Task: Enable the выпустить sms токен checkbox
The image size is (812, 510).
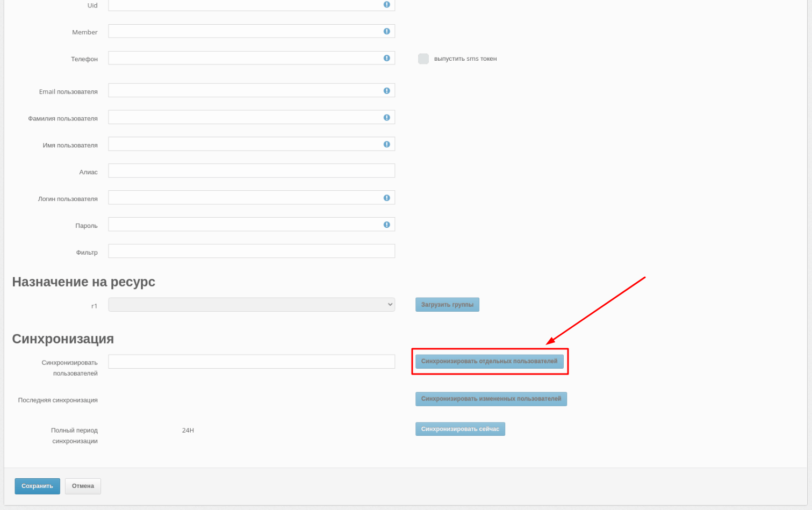Action: (423, 59)
